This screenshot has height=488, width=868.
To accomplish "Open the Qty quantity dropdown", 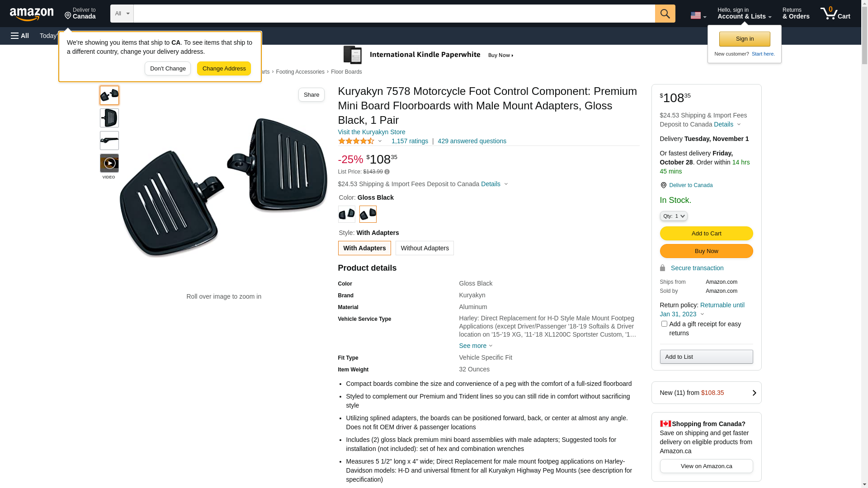I will [674, 216].
